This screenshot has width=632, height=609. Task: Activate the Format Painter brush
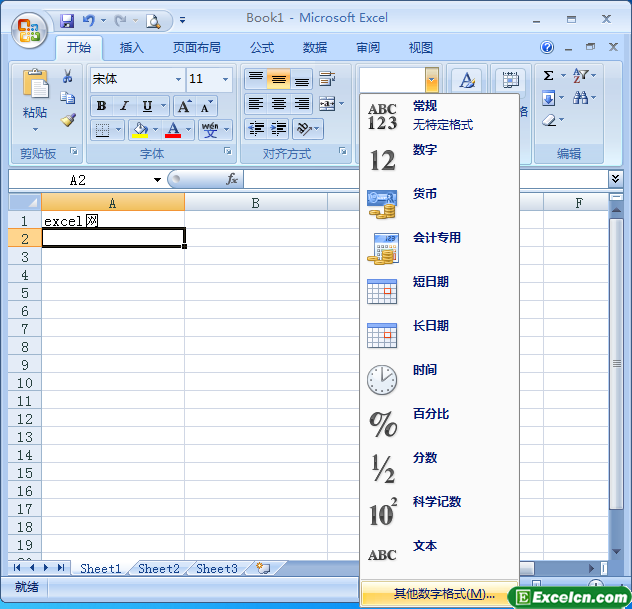68,120
